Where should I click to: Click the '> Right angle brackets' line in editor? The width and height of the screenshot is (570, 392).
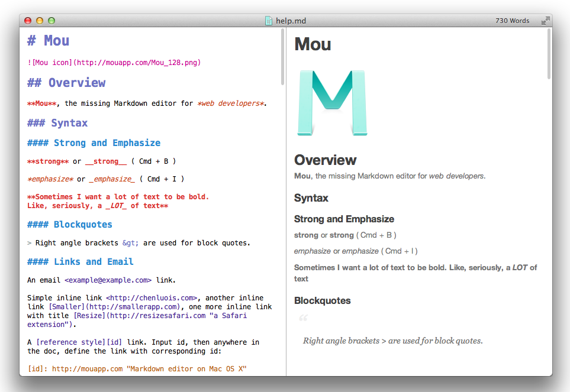pos(139,243)
